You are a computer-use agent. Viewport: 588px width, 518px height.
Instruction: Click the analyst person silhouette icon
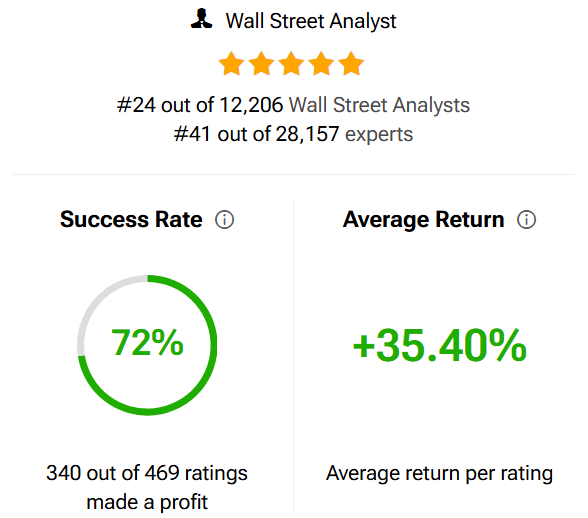click(x=201, y=19)
